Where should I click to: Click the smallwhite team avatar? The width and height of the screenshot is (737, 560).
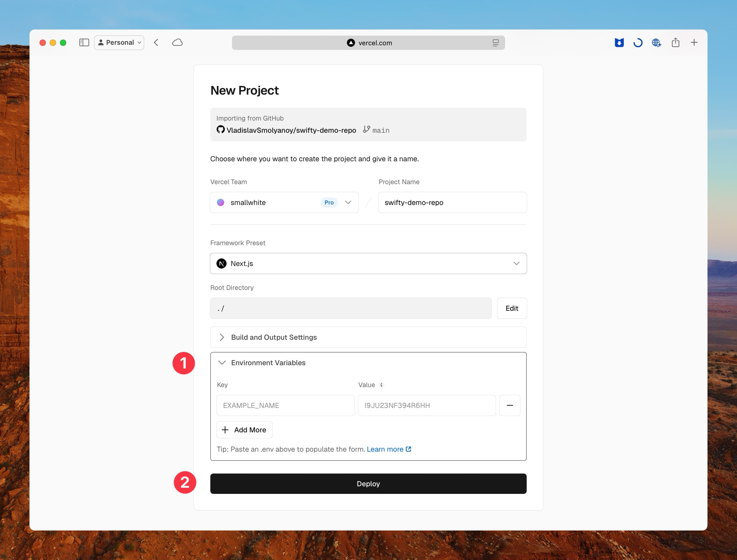tap(221, 203)
